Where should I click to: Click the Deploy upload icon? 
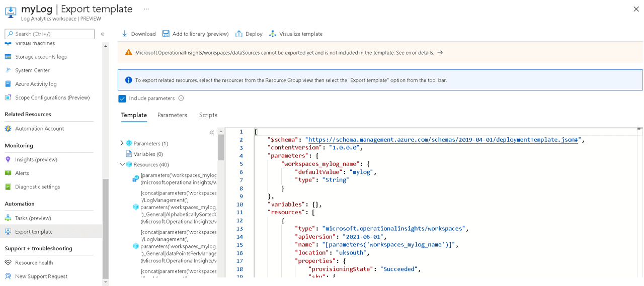[239, 34]
